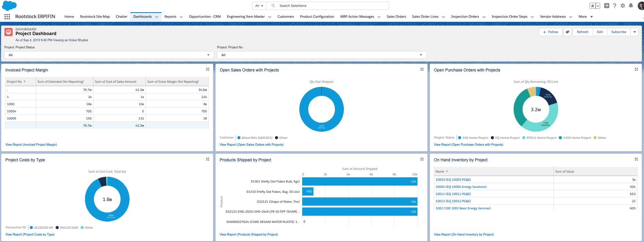Viewport: 644px width, 242px height.
Task: Open Inspection Order Steps dropdown chevron
Action: point(532,17)
